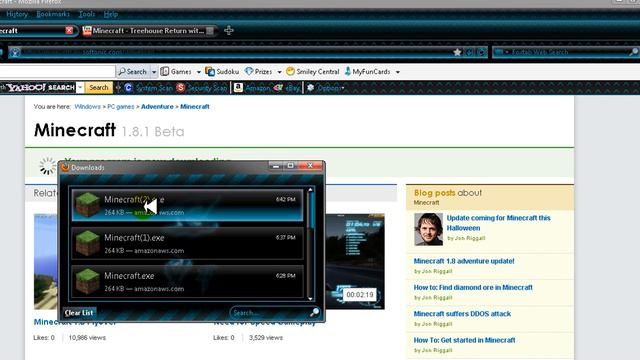The image size is (640, 360).
Task: Open the Need for Speed gameplay video thumbnail
Action: tap(355, 261)
